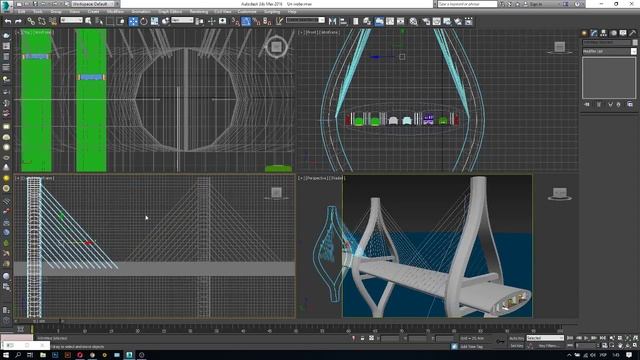Expand the Modifier List dropdown
Viewport: 640px width, 360px height.
[x=609, y=51]
